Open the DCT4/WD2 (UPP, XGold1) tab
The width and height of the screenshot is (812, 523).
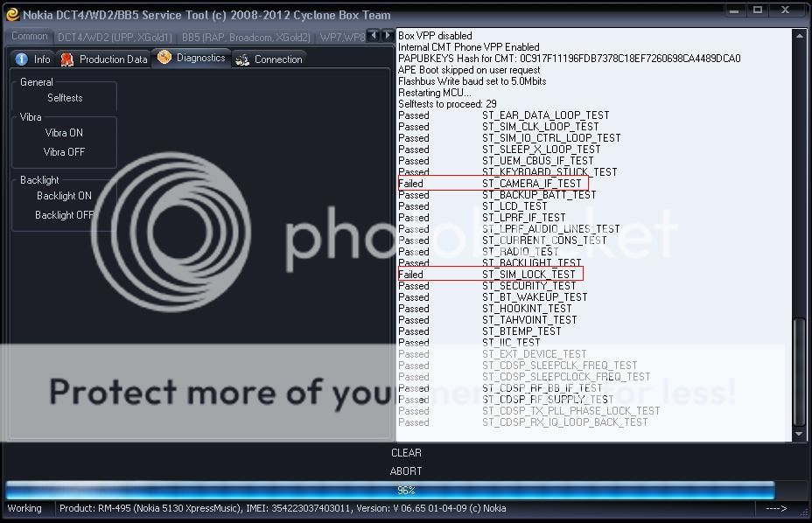(x=115, y=38)
